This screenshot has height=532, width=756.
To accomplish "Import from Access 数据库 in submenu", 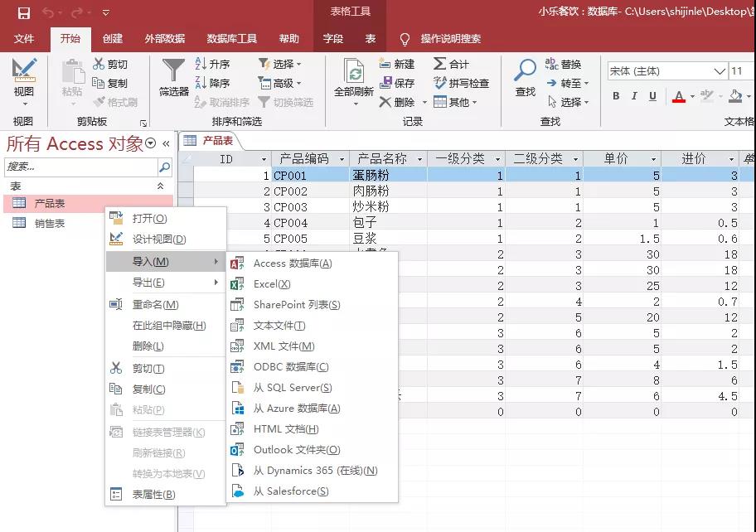I will (x=312, y=264).
